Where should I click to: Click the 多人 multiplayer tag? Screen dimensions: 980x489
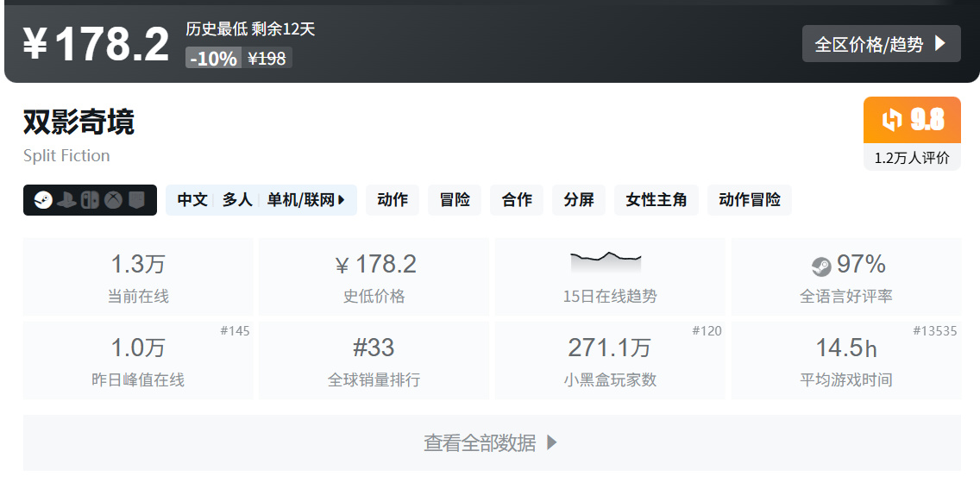(237, 200)
